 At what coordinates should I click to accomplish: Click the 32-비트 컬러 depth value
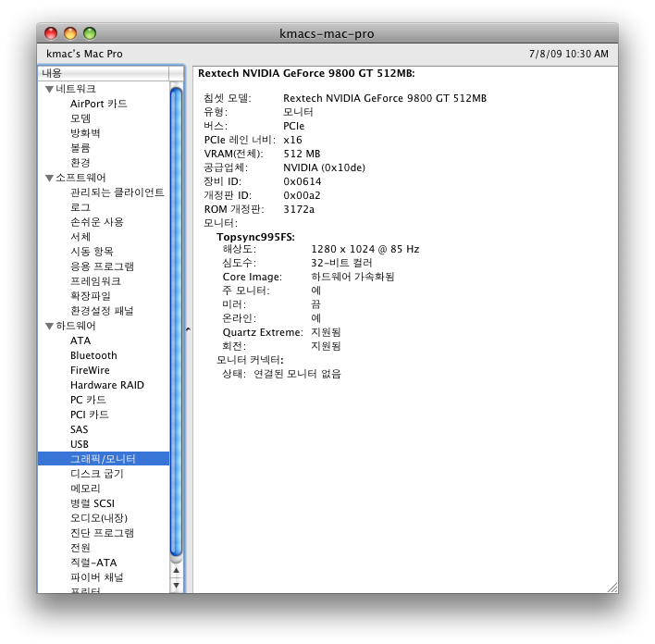[341, 263]
